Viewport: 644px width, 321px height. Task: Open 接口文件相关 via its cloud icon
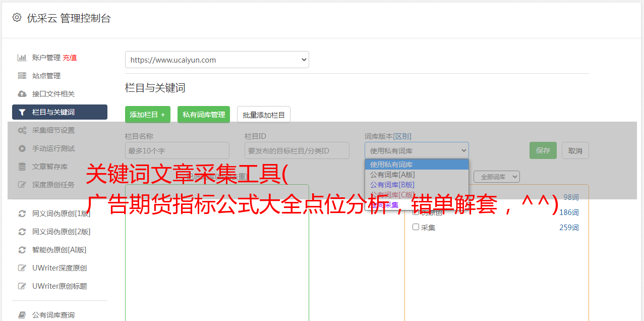22,94
